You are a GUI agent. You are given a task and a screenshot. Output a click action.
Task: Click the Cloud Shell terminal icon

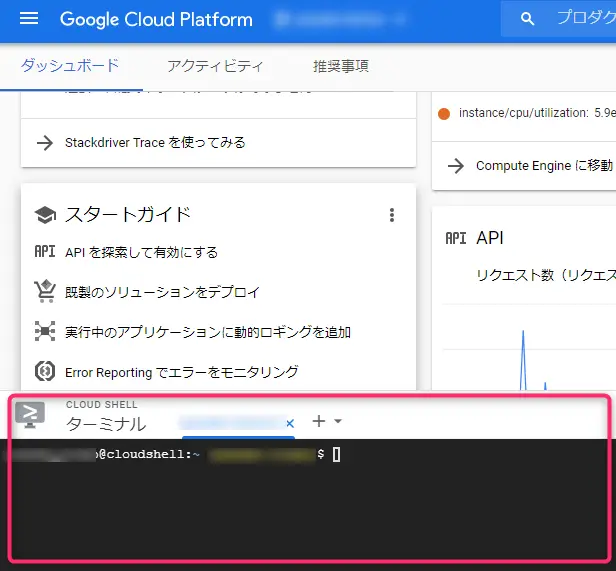[30, 415]
